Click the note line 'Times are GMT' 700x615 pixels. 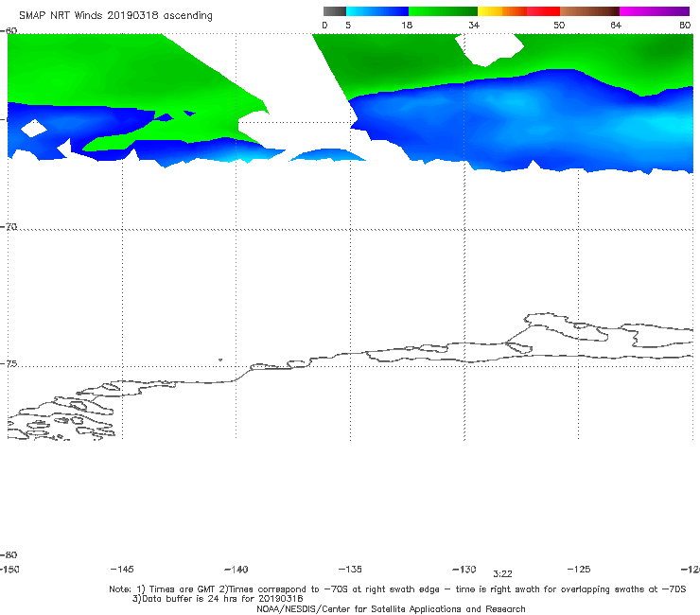coord(182,589)
